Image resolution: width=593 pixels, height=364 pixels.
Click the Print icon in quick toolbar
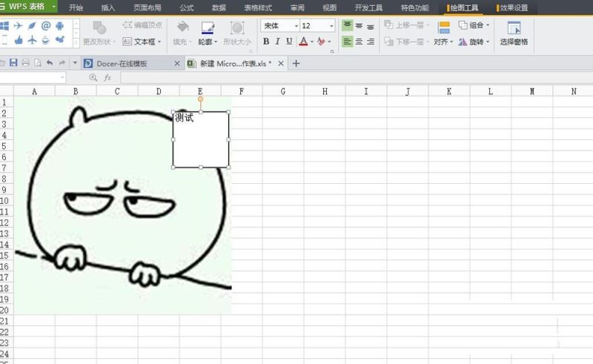coord(25,63)
